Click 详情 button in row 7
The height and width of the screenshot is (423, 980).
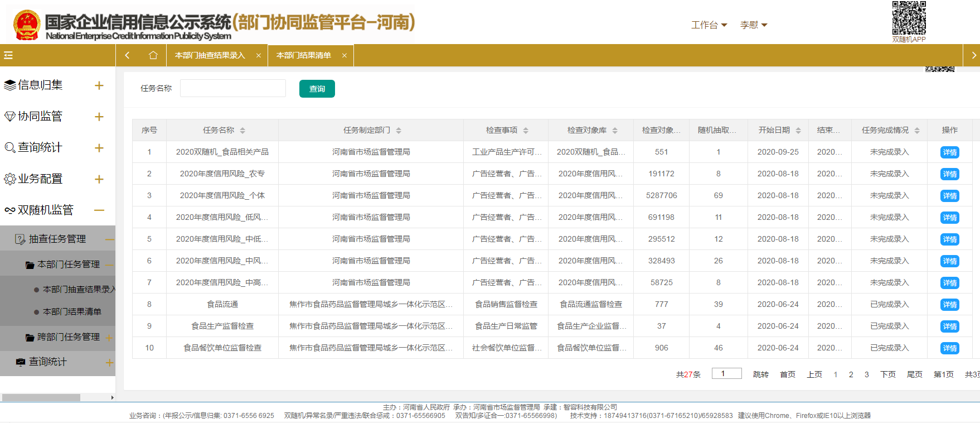point(950,283)
